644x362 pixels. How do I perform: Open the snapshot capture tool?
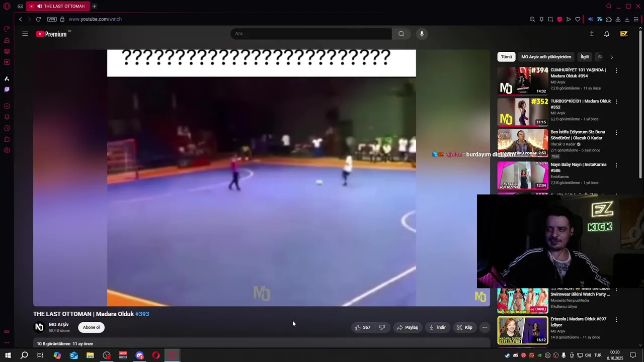tap(550, 19)
